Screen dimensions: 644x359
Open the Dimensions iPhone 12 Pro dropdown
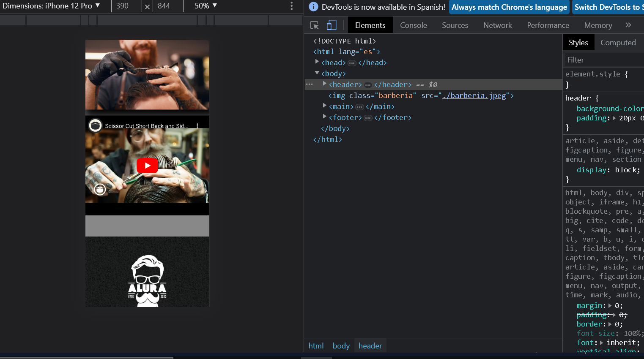pyautogui.click(x=51, y=6)
